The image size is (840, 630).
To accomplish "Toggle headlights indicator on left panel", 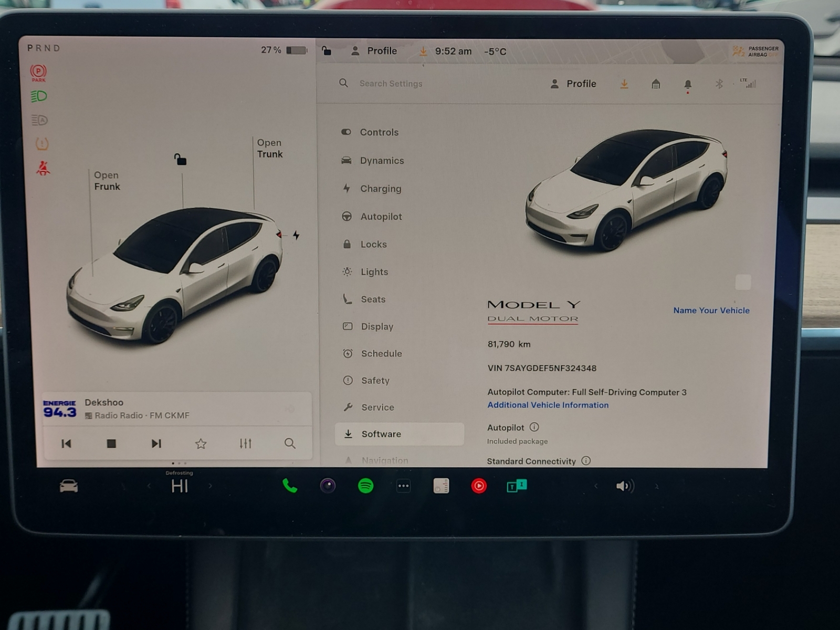I will point(39,97).
